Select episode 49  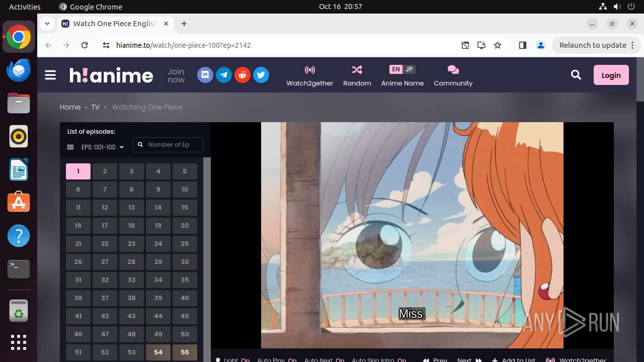(x=158, y=334)
